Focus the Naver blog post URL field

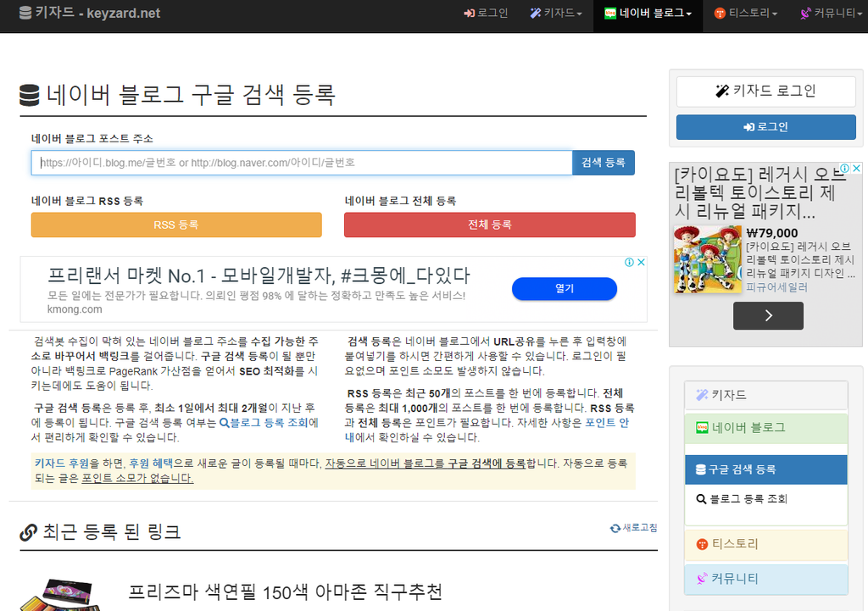pos(302,163)
